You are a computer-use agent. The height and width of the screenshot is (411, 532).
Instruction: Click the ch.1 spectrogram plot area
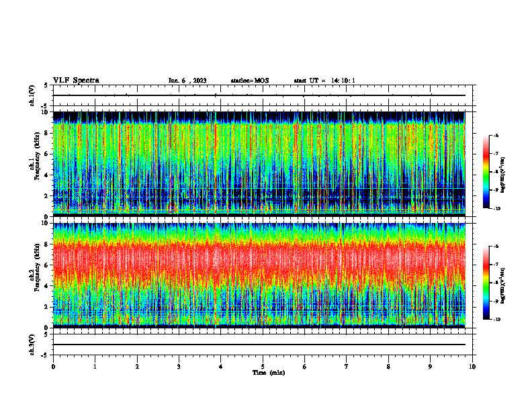tap(259, 164)
